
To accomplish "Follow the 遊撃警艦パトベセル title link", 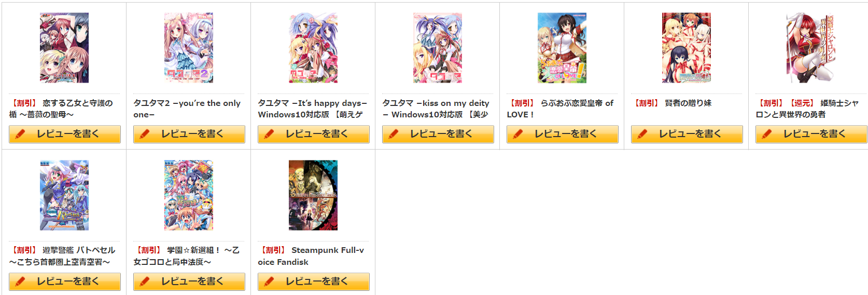I will pos(62,256).
